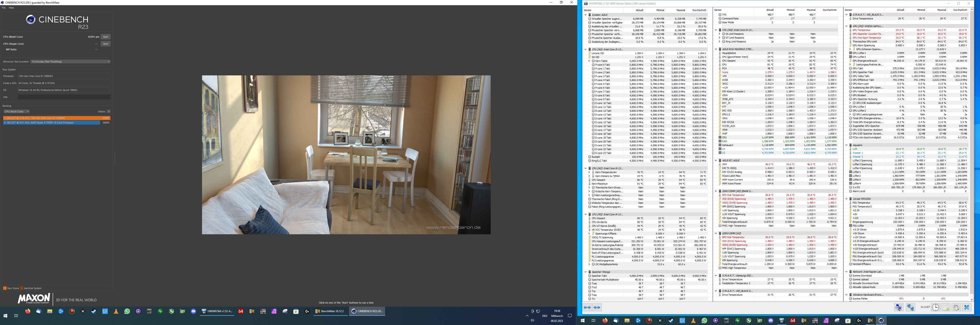Click HWiNFO expand columns arrows icon

(x=587, y=307)
